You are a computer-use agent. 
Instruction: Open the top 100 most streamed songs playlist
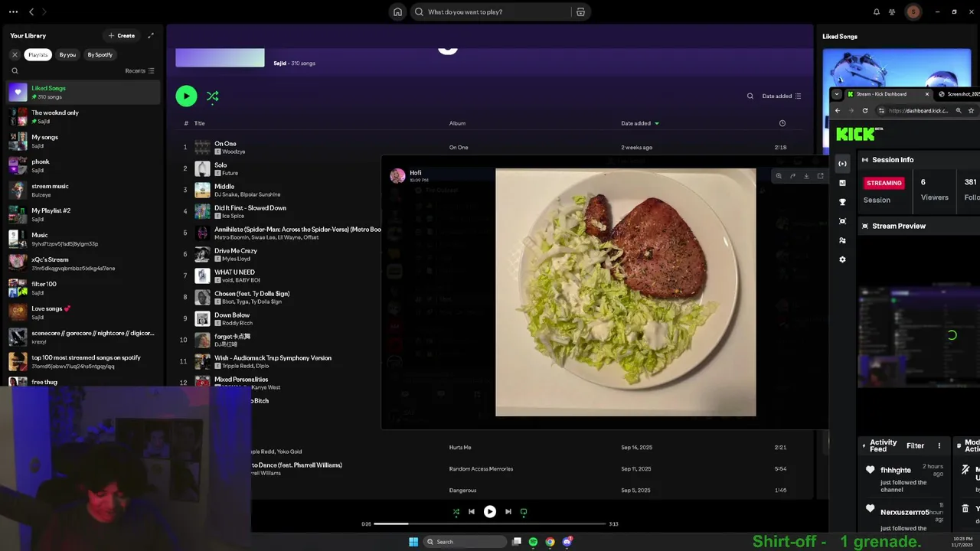point(83,361)
